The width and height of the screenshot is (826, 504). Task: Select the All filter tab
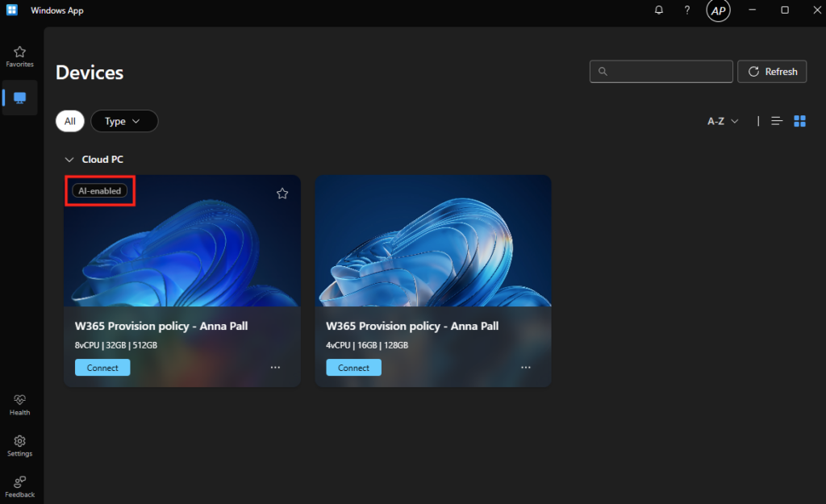(70, 121)
